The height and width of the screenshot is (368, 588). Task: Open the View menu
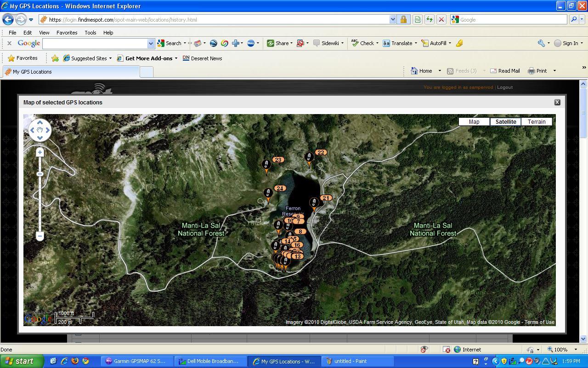coord(44,33)
